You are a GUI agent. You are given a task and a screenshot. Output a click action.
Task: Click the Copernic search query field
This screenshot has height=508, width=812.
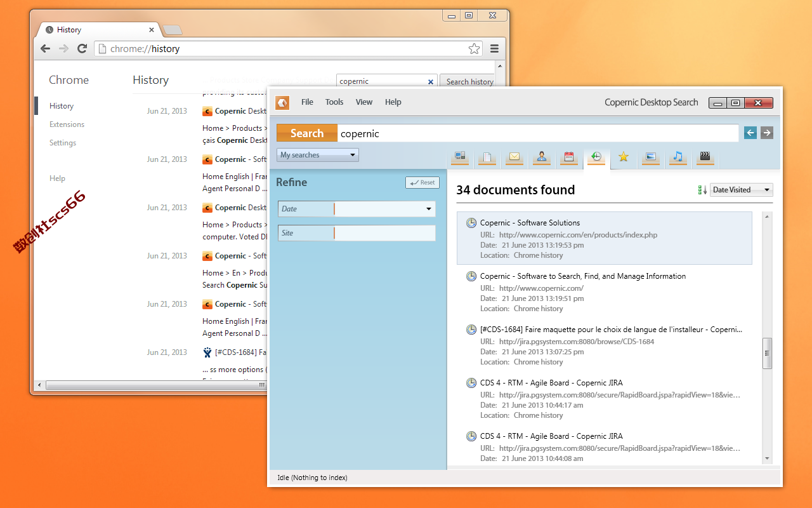[x=538, y=133]
